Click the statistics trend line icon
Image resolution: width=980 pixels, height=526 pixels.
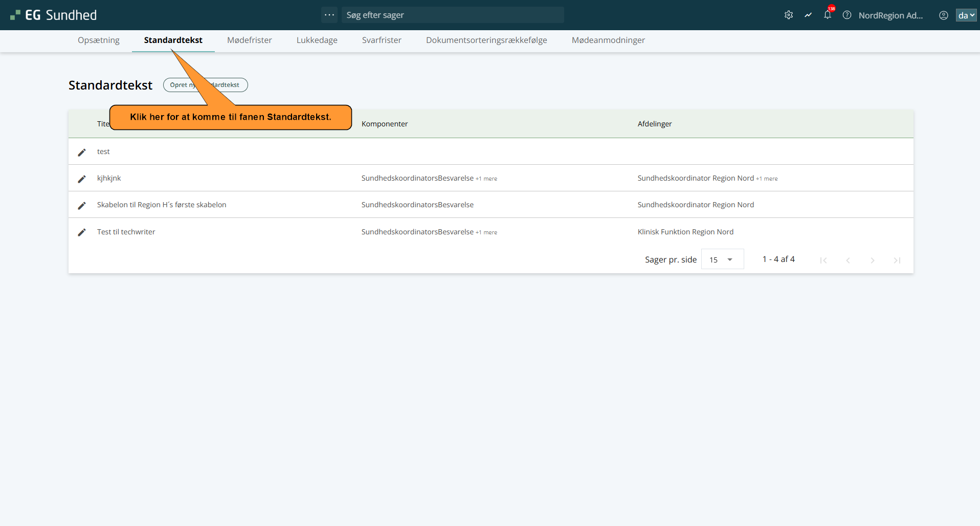[808, 15]
